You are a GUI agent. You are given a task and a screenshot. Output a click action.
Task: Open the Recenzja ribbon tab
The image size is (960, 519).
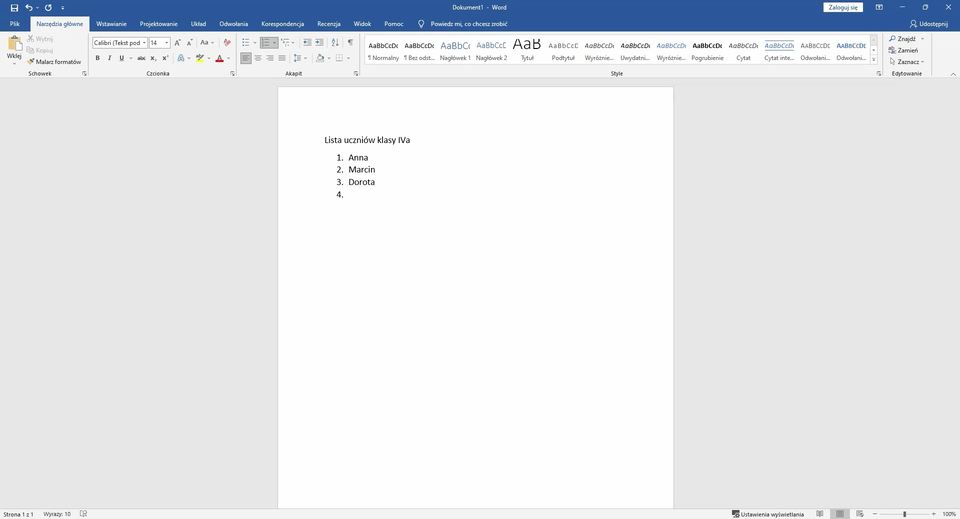pos(328,23)
